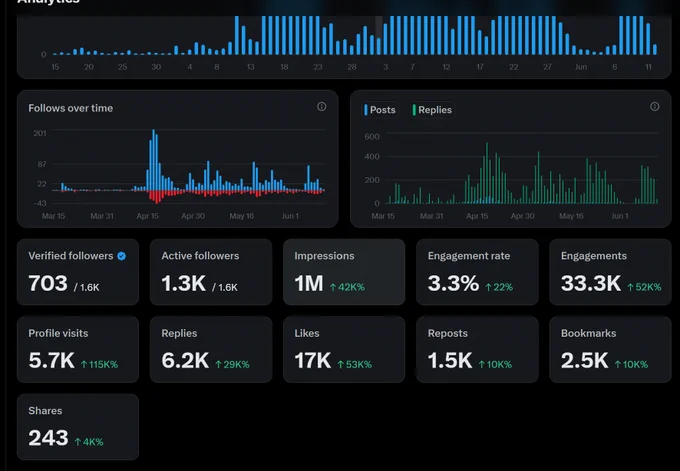
Task: Toggle the Posts legend filter
Action: [380, 110]
